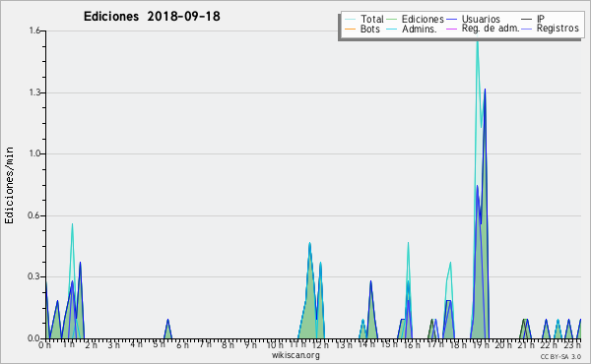Click the green Ediciones line swatch in the legend

(x=392, y=20)
